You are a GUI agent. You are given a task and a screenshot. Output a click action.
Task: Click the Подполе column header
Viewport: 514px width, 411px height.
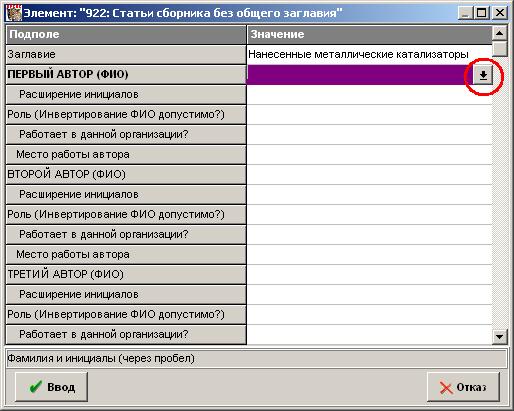[x=126, y=34]
